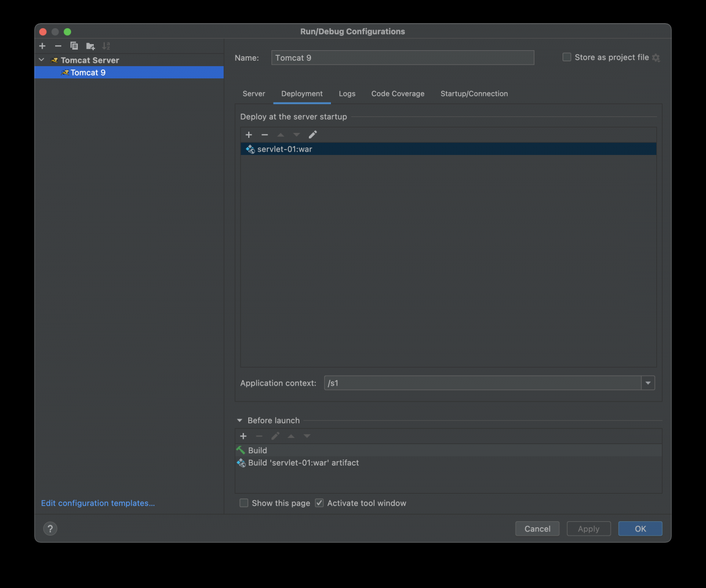Open the Logs tab
The image size is (706, 588).
347,94
